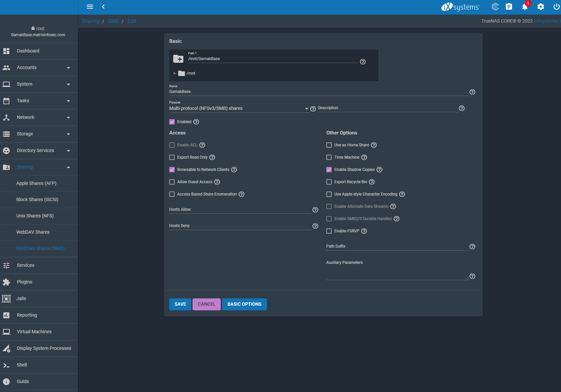Open help icon for Time Machine
The width and height of the screenshot is (561, 392).
pyautogui.click(x=364, y=157)
